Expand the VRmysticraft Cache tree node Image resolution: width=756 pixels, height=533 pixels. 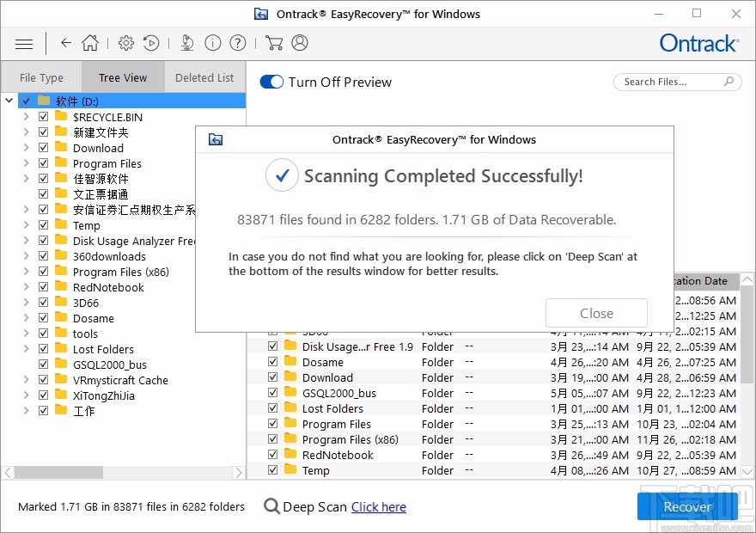(26, 380)
